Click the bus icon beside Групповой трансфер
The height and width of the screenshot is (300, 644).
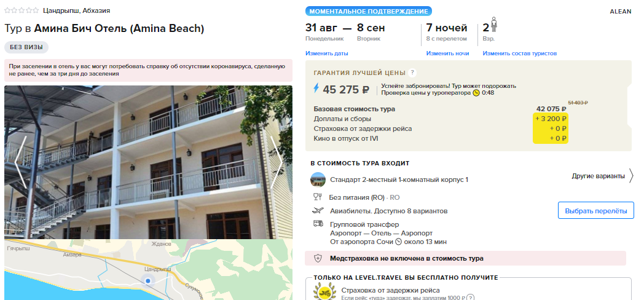(x=318, y=224)
